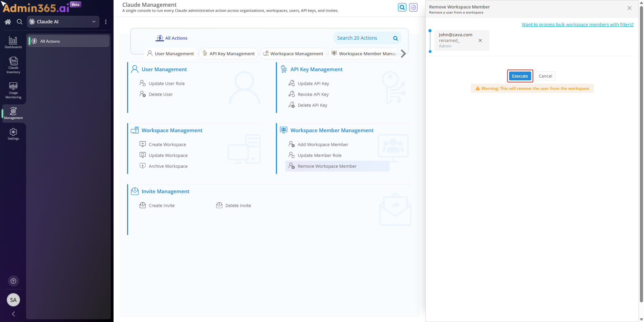Click the Cancel button
The height and width of the screenshot is (322, 644).
click(x=545, y=76)
